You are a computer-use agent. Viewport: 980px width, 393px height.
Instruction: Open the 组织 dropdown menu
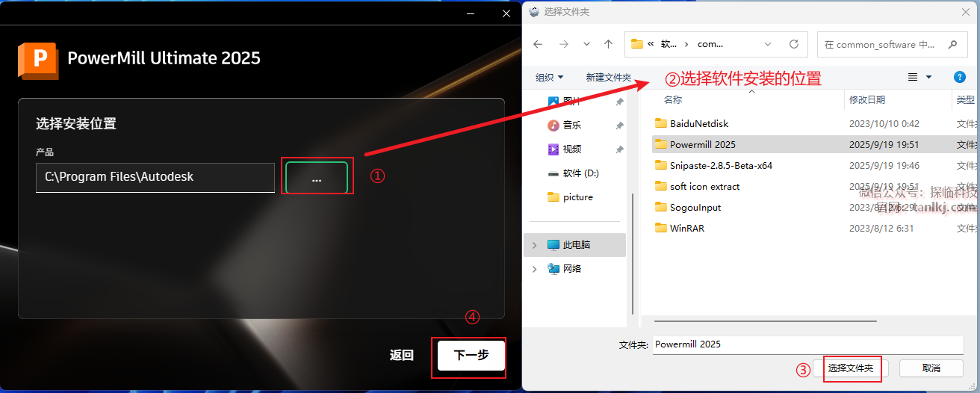click(x=550, y=77)
